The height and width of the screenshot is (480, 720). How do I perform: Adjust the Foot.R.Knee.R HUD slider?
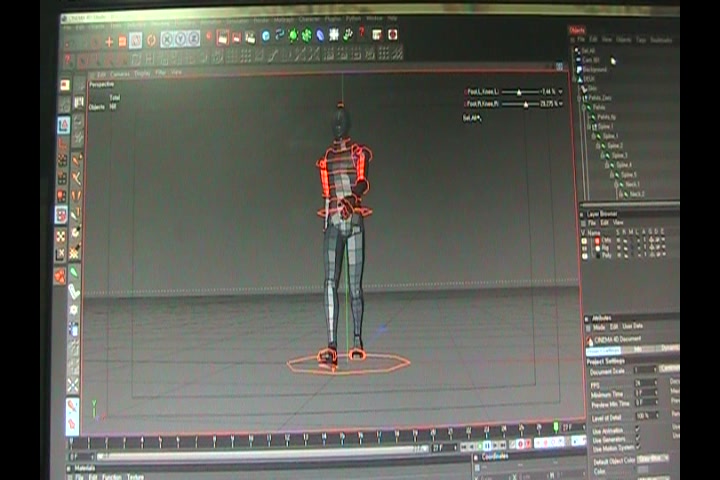point(520,104)
